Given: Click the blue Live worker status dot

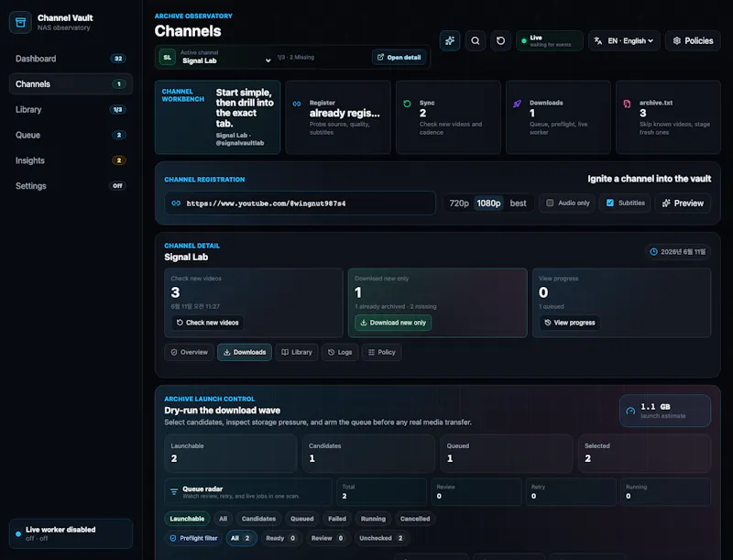Looking at the screenshot, I should tap(18, 533).
